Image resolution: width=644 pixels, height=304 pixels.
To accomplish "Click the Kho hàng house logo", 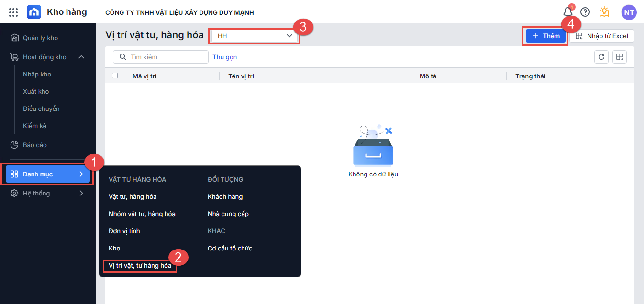I will [34, 12].
